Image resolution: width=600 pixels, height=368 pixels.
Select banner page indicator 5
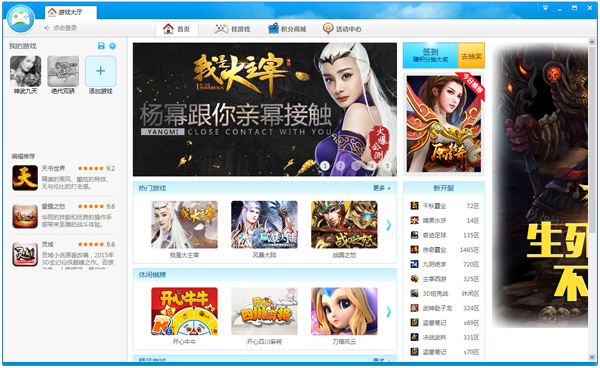(x=387, y=166)
